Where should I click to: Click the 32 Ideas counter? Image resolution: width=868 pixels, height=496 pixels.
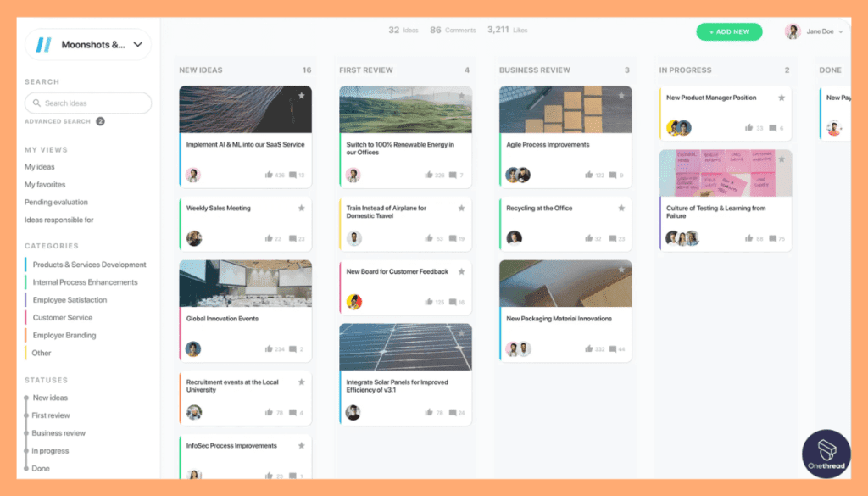(403, 30)
